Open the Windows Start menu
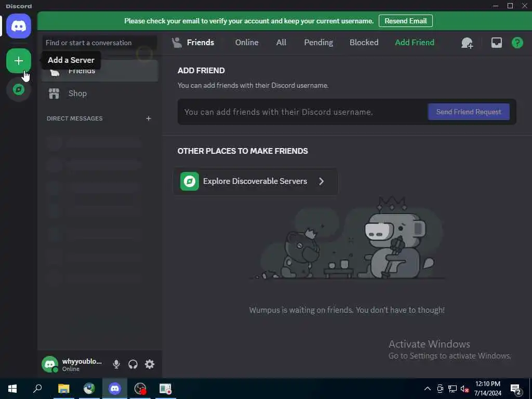Viewport: 532px width, 399px height. tap(12, 389)
